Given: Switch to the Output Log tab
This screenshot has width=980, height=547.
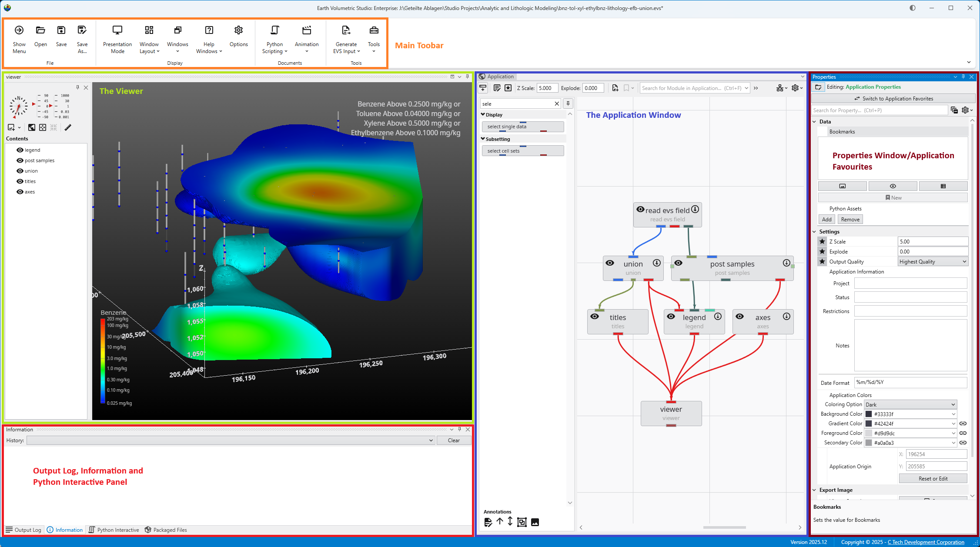Looking at the screenshot, I should click(x=23, y=530).
